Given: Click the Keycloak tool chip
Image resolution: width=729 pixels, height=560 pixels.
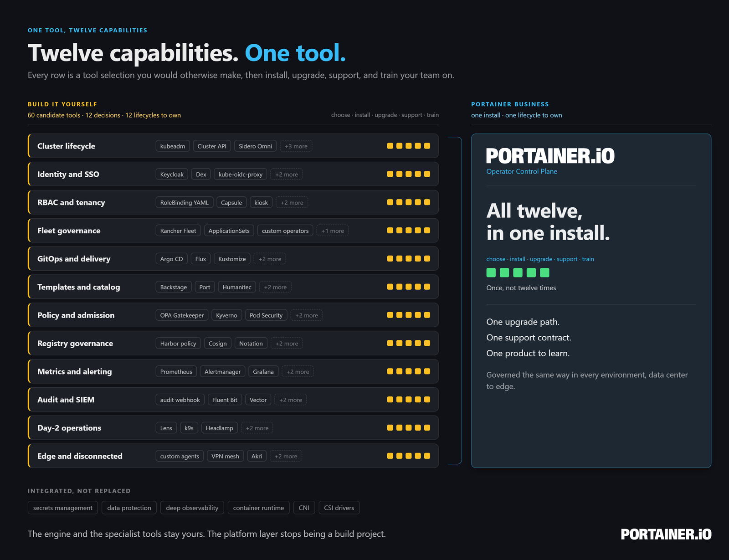Looking at the screenshot, I should [172, 175].
